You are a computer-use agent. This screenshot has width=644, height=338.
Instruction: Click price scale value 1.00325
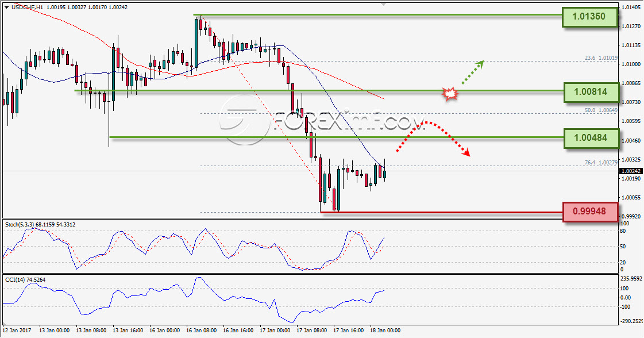(631, 160)
